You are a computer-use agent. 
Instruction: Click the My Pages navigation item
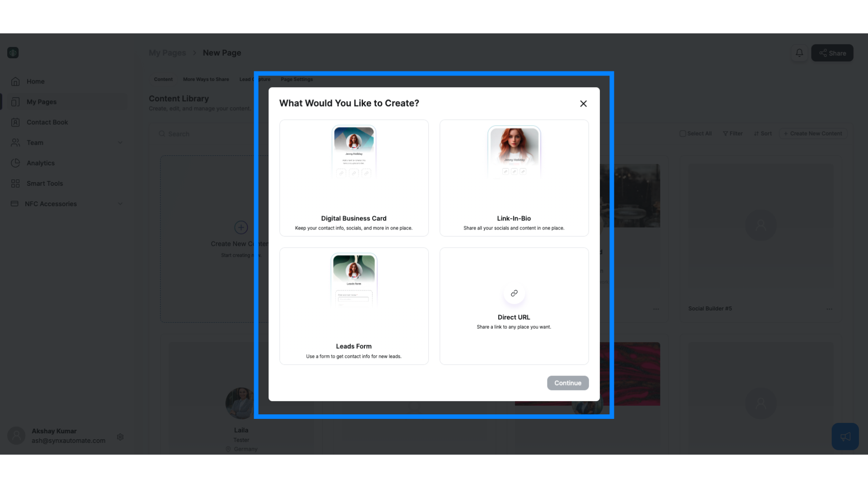click(42, 101)
